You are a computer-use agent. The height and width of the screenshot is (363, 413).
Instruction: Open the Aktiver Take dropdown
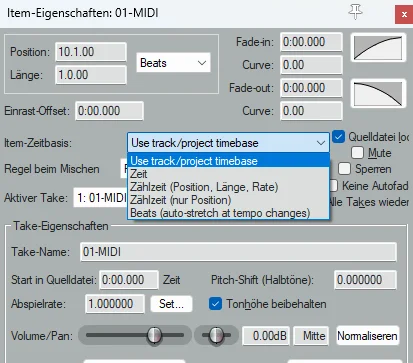(x=101, y=198)
